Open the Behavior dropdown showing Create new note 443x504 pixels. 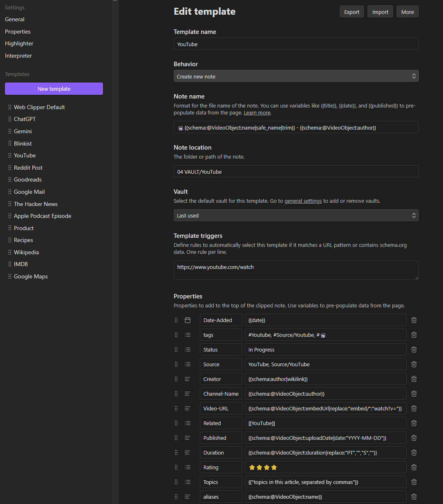click(296, 76)
